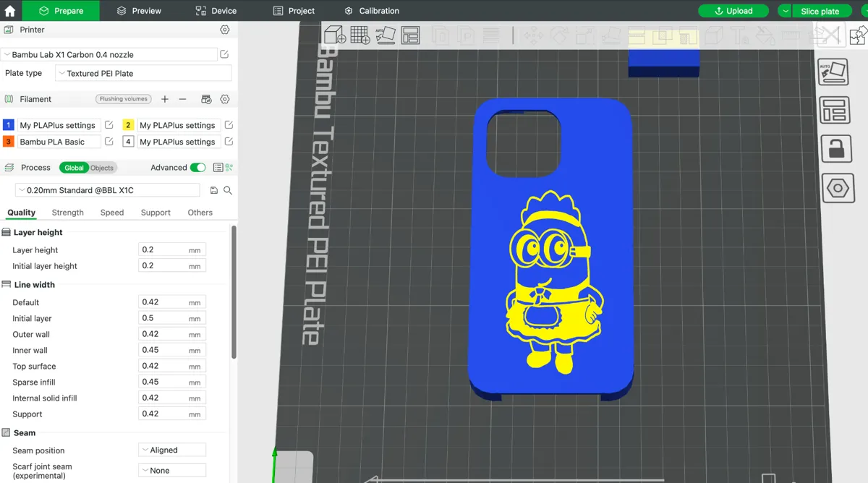
Task: Click the Sparse infill line width field
Action: pos(172,382)
